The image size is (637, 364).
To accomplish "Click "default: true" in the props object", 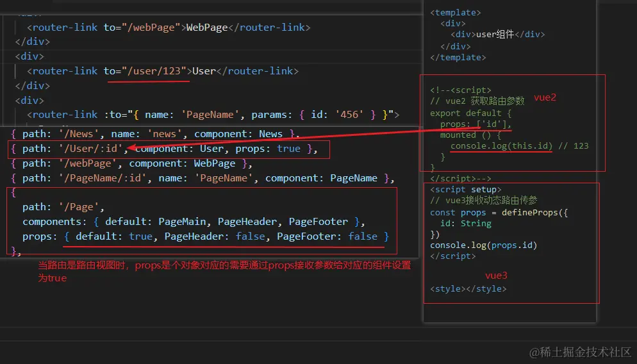I will click(x=114, y=236).
